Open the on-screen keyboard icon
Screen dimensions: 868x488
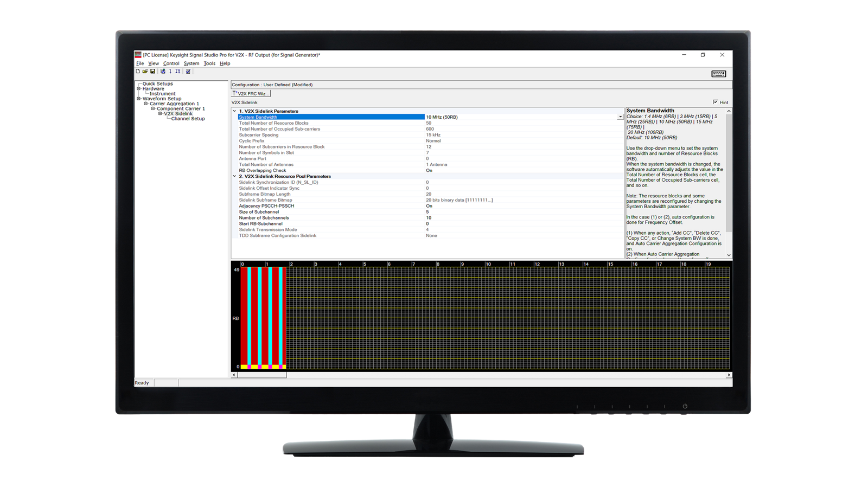(719, 74)
